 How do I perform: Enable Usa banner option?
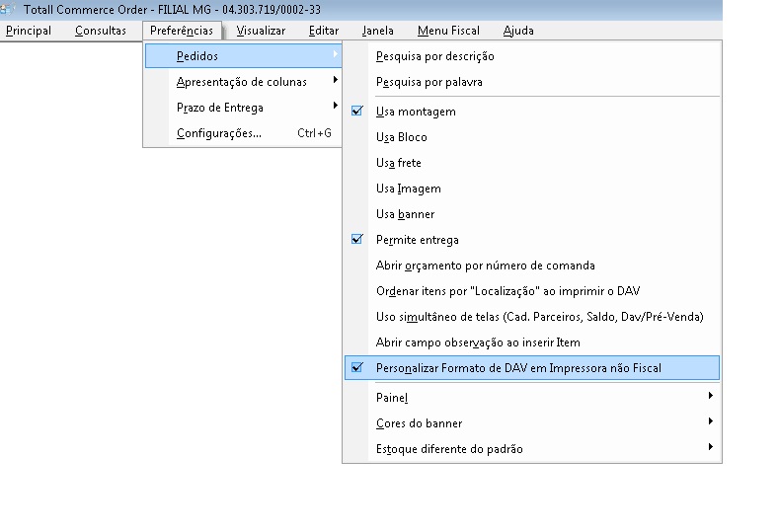click(x=532, y=214)
